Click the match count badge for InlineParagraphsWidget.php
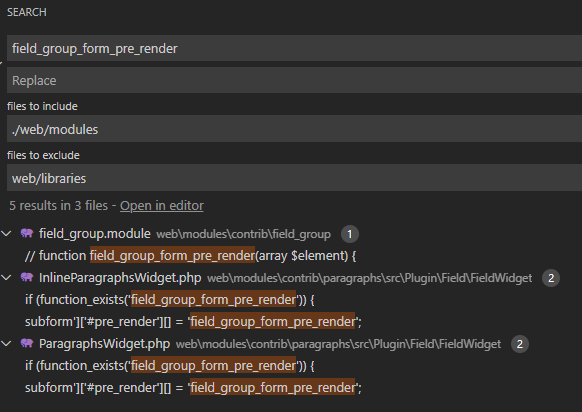This screenshot has width=582, height=412. point(551,278)
